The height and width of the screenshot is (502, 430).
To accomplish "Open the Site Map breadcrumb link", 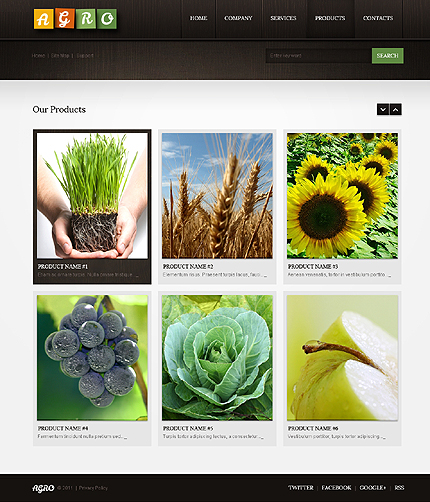I will [60, 56].
